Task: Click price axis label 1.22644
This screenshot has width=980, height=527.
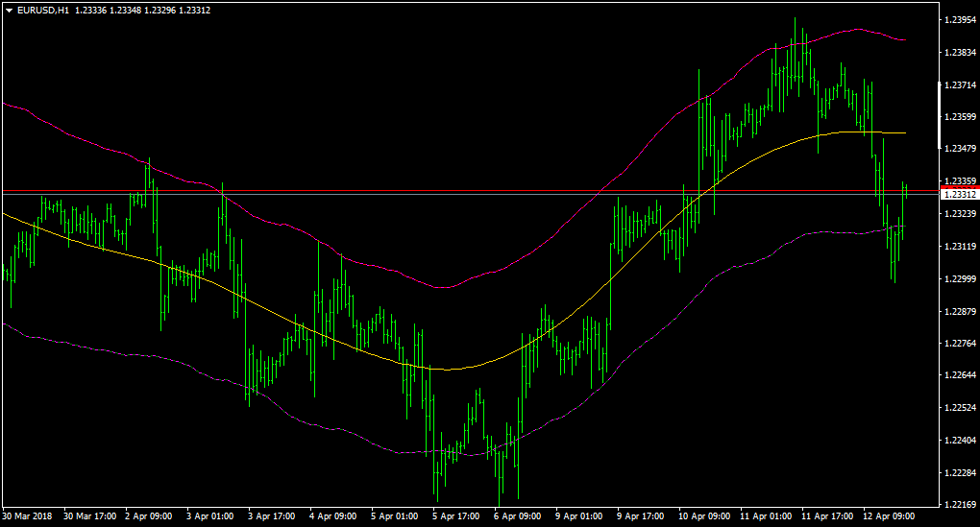Action: 960,375
